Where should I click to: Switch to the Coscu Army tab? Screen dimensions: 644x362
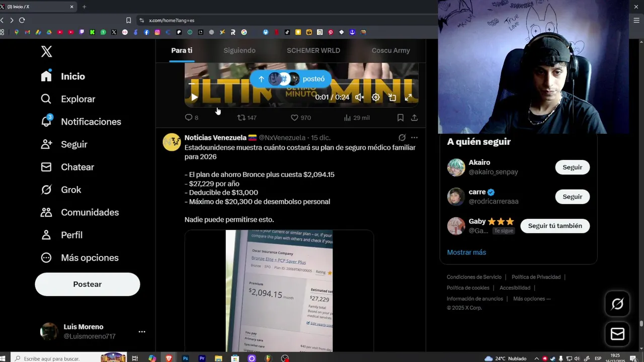pyautogui.click(x=391, y=50)
